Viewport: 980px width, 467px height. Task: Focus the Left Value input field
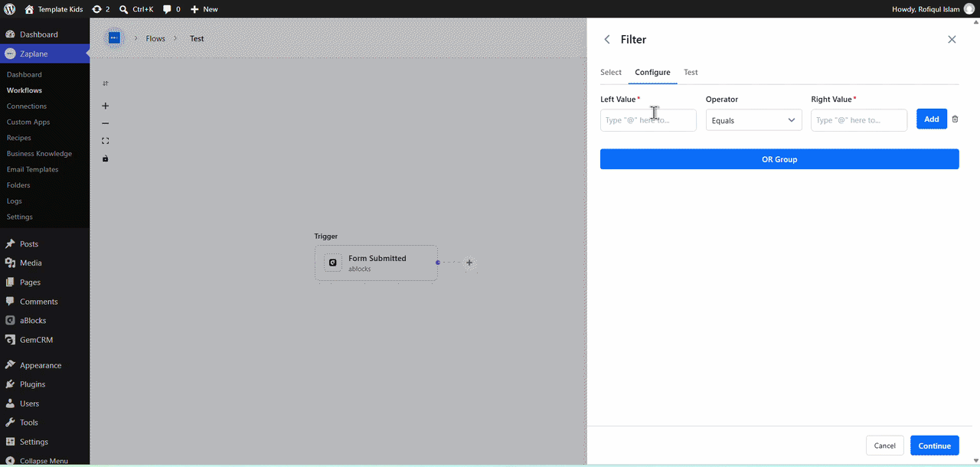(x=648, y=120)
